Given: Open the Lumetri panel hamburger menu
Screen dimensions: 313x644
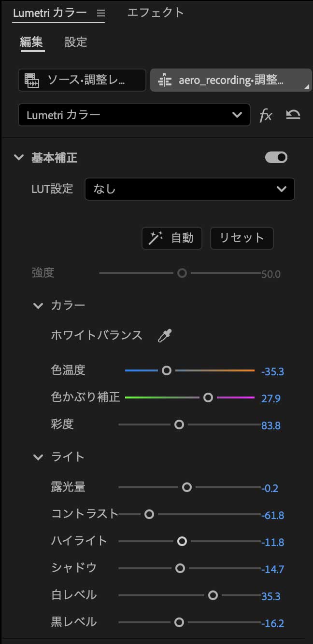Looking at the screenshot, I should click(x=100, y=14).
